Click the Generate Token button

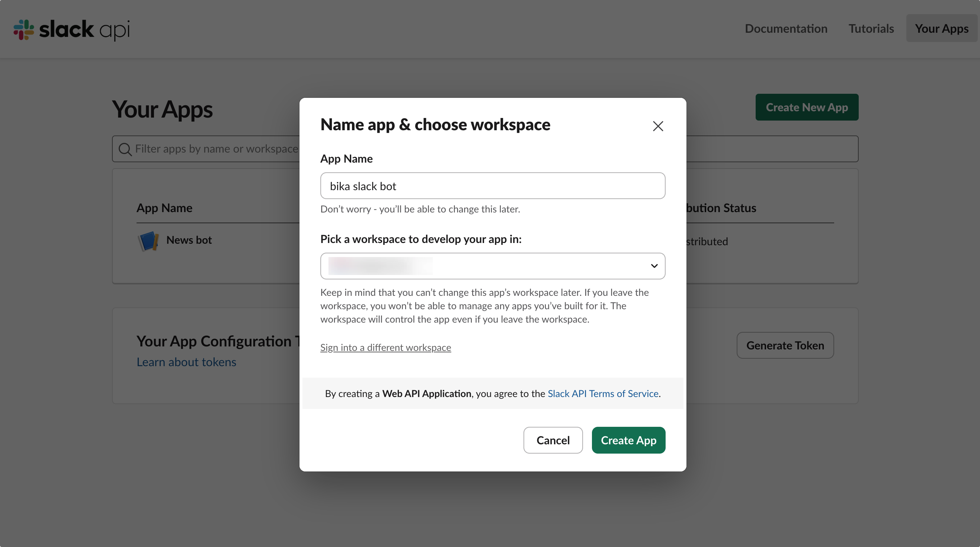(785, 345)
